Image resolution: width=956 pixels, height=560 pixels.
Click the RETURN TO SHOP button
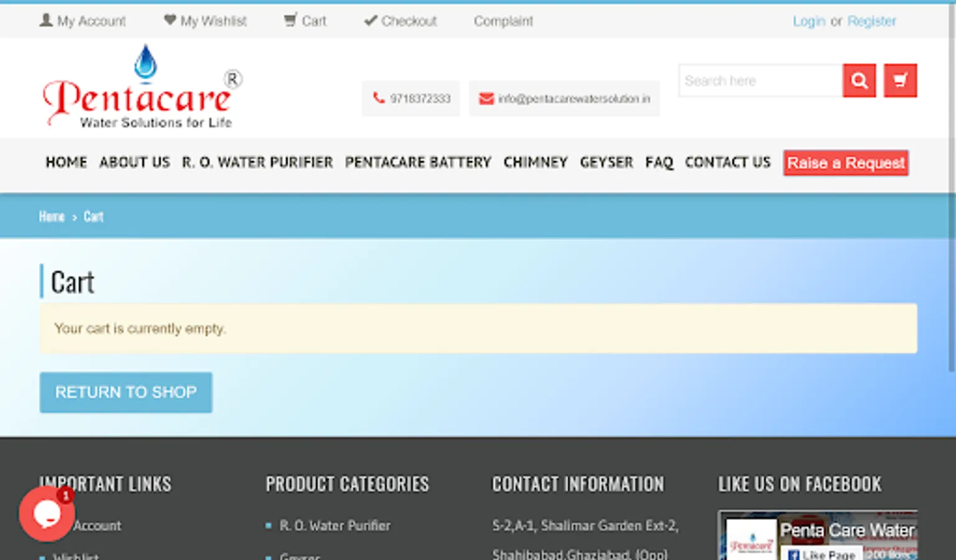126,393
